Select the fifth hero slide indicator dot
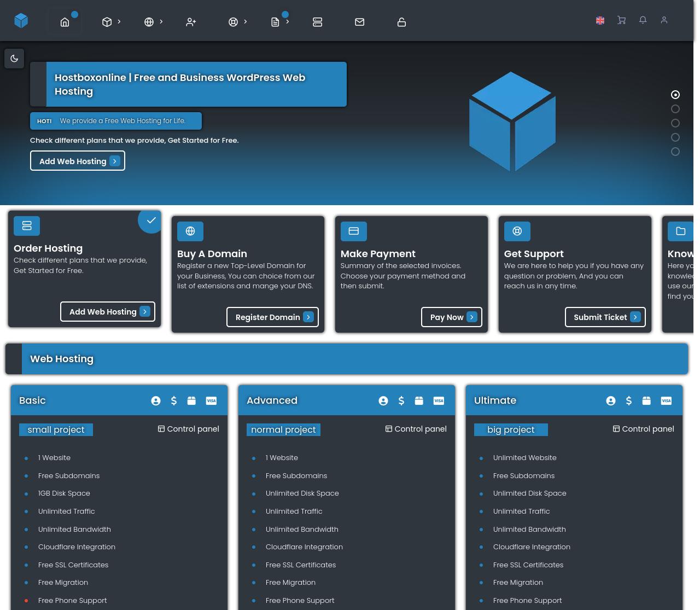The height and width of the screenshot is (610, 700). (x=675, y=152)
